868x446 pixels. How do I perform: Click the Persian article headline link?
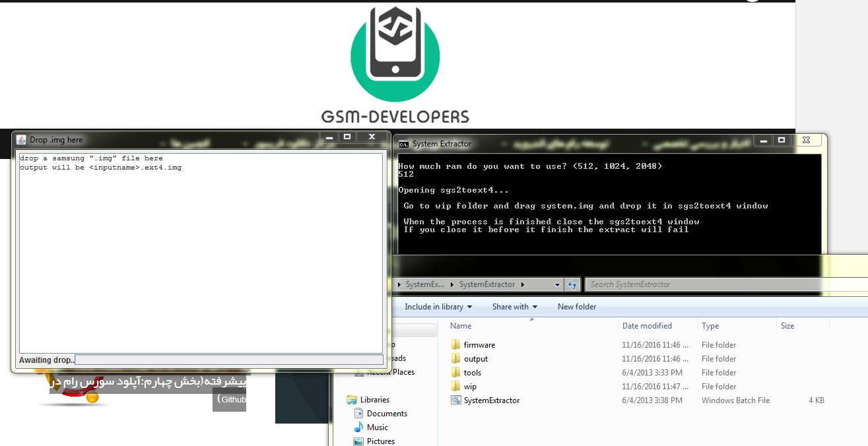[x=148, y=383]
